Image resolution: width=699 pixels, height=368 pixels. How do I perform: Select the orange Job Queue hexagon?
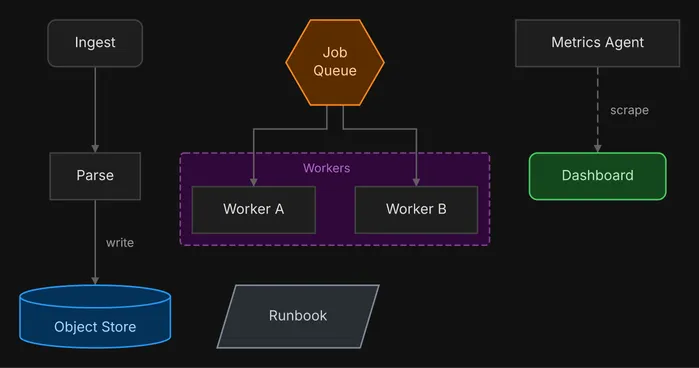[335, 62]
